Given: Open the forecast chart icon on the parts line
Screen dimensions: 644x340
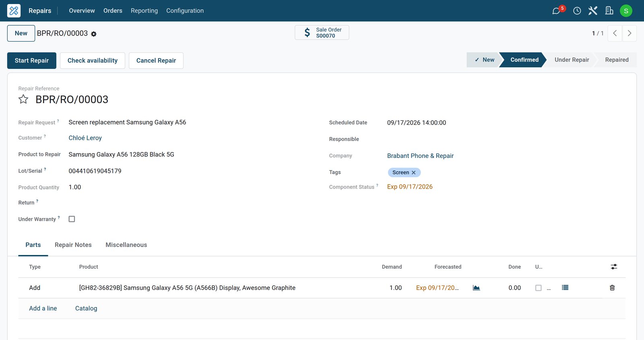Looking at the screenshot, I should pos(476,288).
